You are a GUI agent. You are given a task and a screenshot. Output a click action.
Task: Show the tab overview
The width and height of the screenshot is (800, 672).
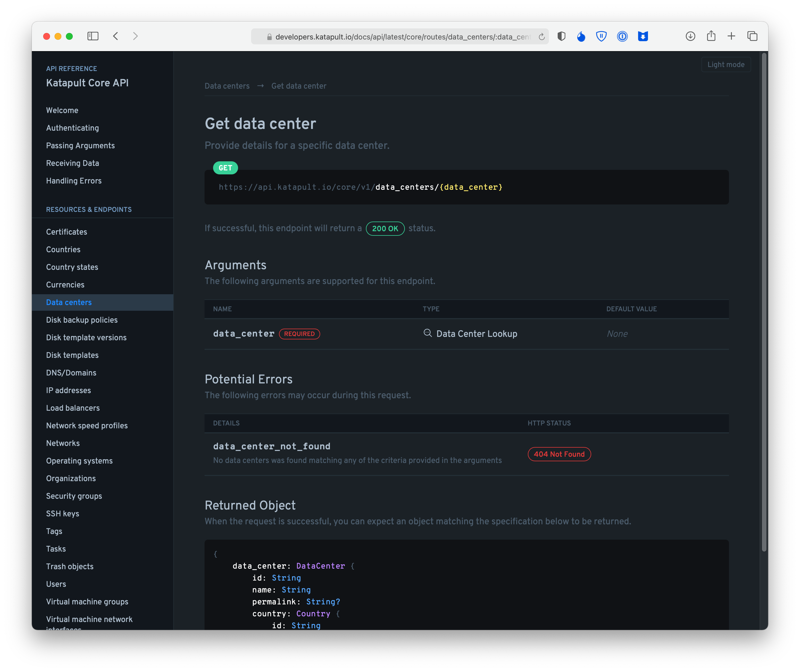pyautogui.click(x=752, y=36)
